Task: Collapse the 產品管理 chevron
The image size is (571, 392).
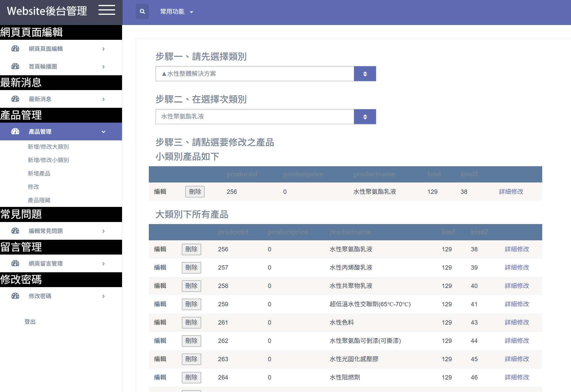Action: coord(103,132)
